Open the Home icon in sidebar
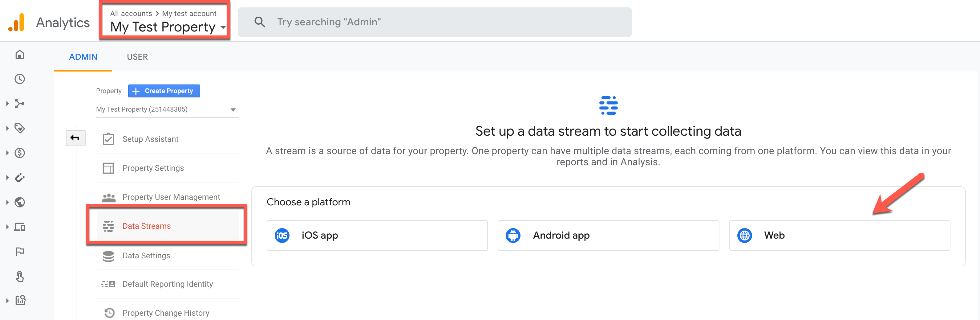 (x=20, y=55)
